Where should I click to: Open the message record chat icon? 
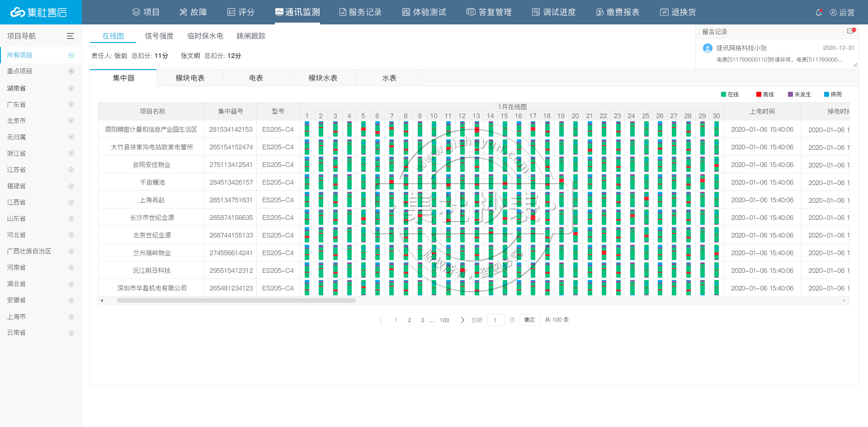click(x=850, y=31)
